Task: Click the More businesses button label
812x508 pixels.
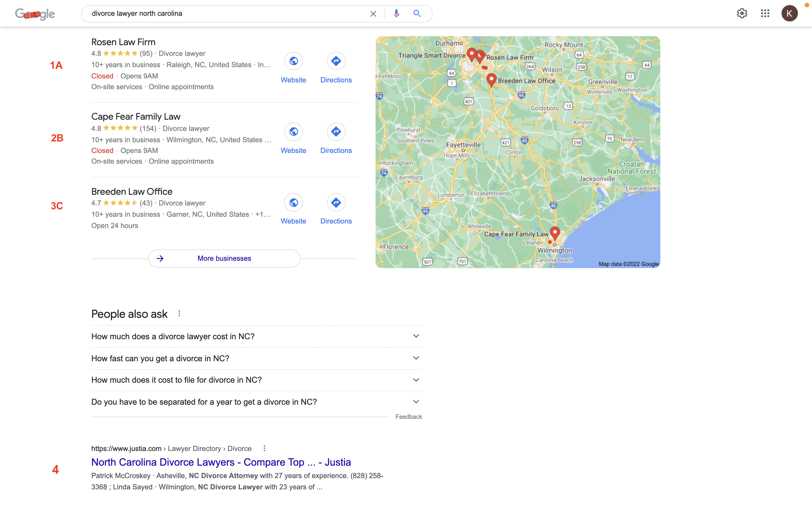Action: (x=224, y=258)
